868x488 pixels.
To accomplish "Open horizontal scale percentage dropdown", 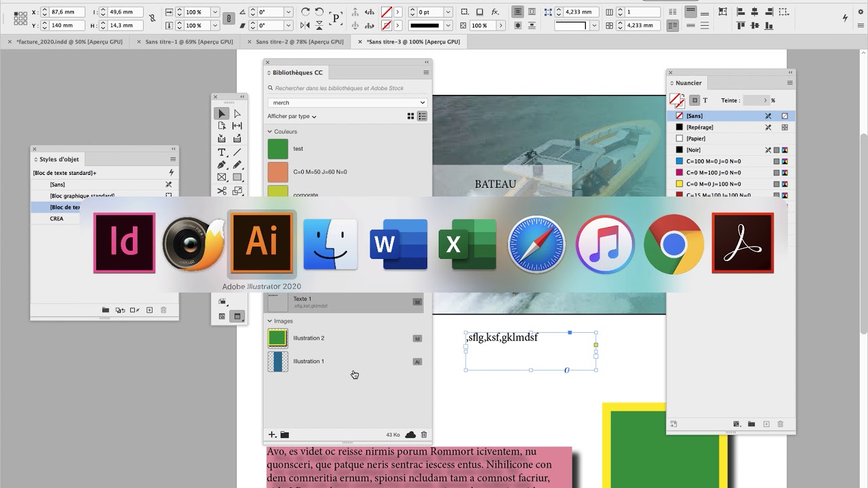I will (215, 12).
